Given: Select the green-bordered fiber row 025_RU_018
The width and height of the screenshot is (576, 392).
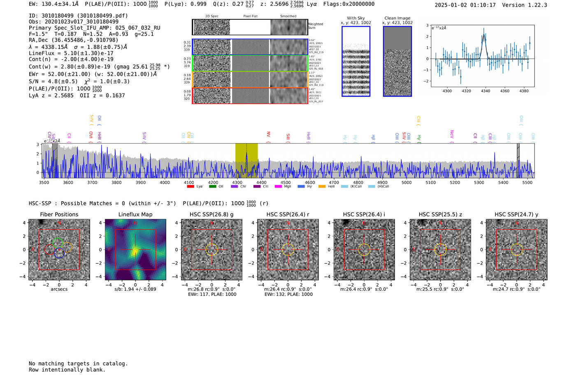Looking at the screenshot, I should click(250, 63).
